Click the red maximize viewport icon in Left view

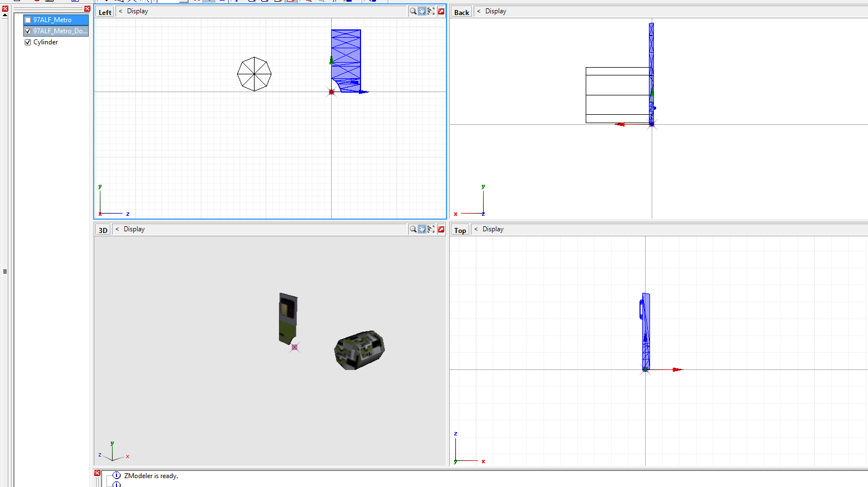[441, 11]
